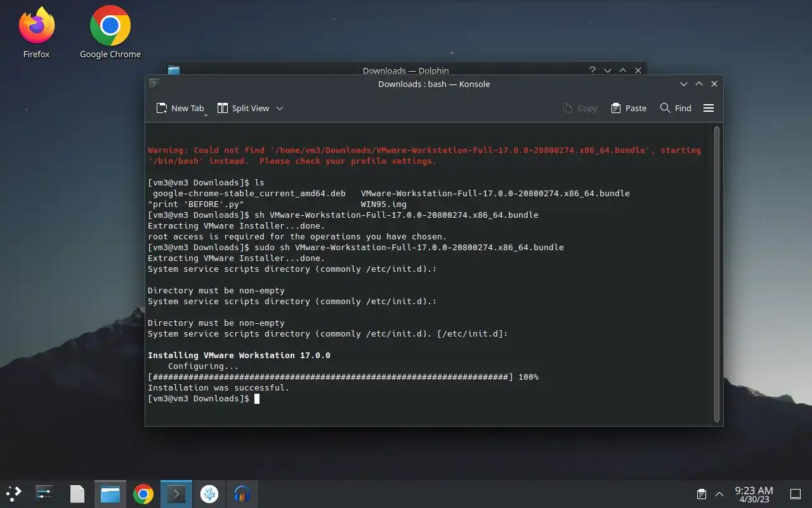Click the Copy toolbar button
The height and width of the screenshot is (508, 812).
580,108
